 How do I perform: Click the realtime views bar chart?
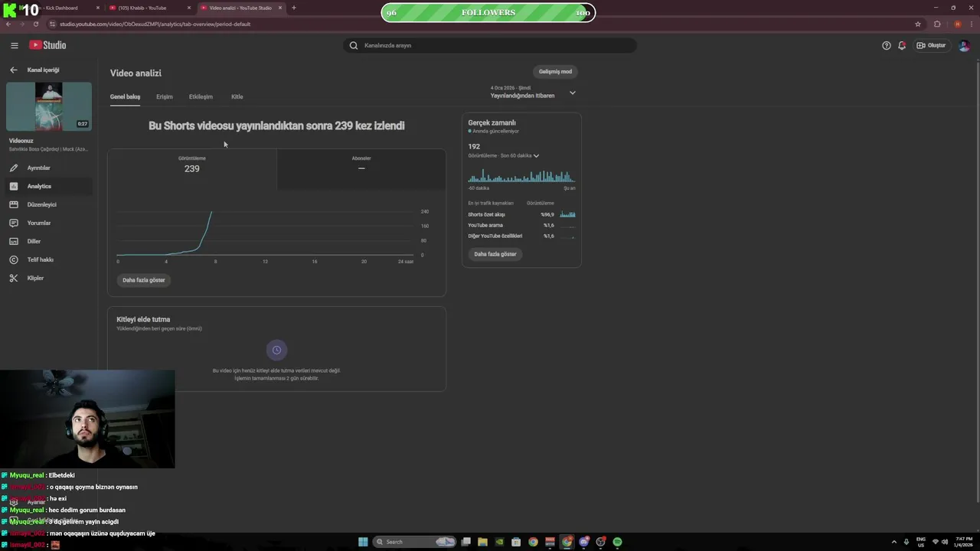[x=521, y=175]
